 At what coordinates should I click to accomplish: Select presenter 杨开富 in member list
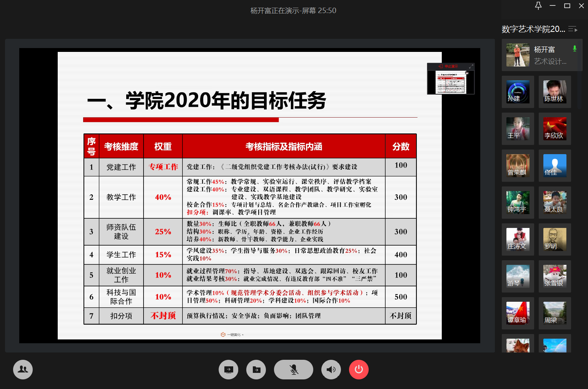pyautogui.click(x=542, y=55)
